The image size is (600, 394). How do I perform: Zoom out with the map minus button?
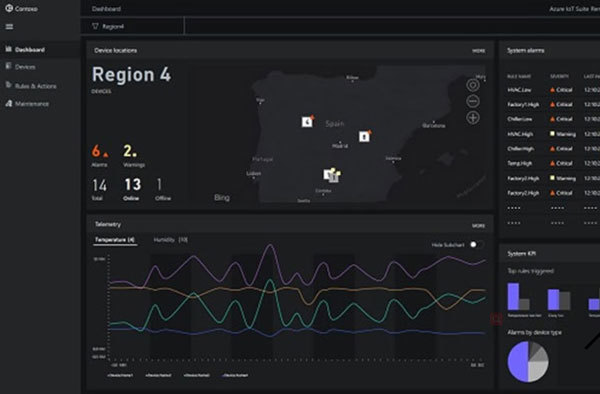[x=473, y=101]
